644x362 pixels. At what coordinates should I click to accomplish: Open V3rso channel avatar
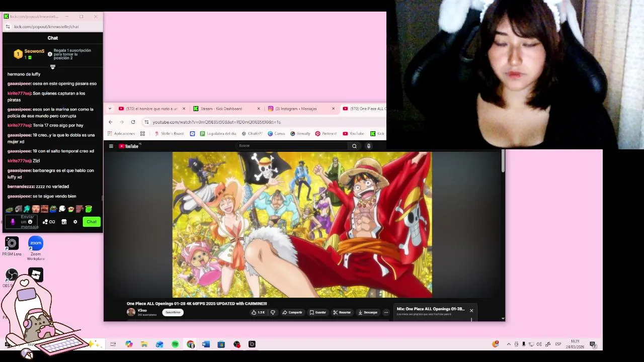(131, 312)
